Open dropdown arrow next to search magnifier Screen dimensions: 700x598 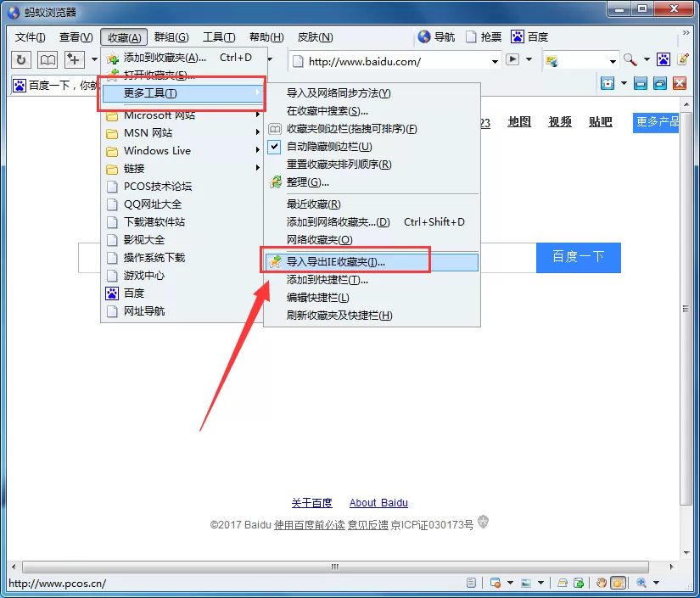coord(647,59)
